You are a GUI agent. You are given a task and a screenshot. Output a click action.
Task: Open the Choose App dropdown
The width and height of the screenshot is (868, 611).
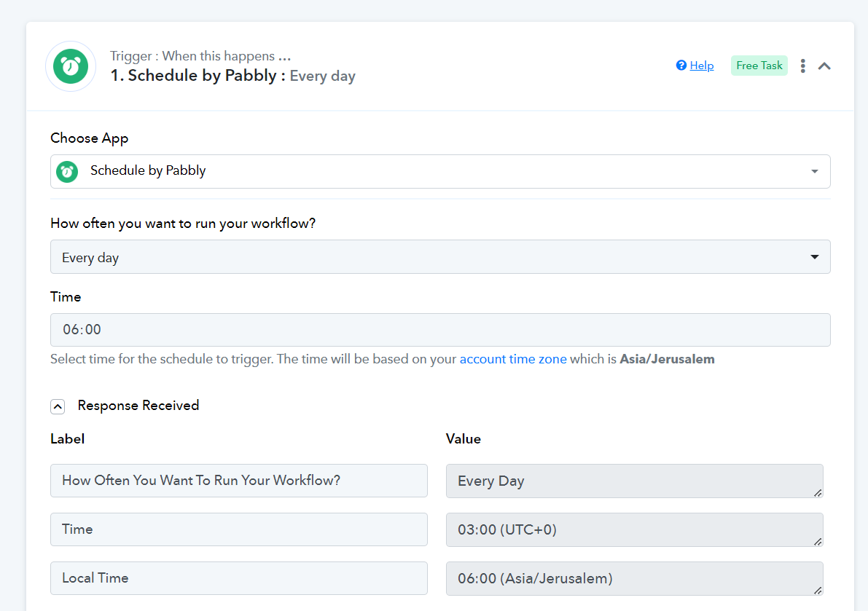(x=440, y=171)
